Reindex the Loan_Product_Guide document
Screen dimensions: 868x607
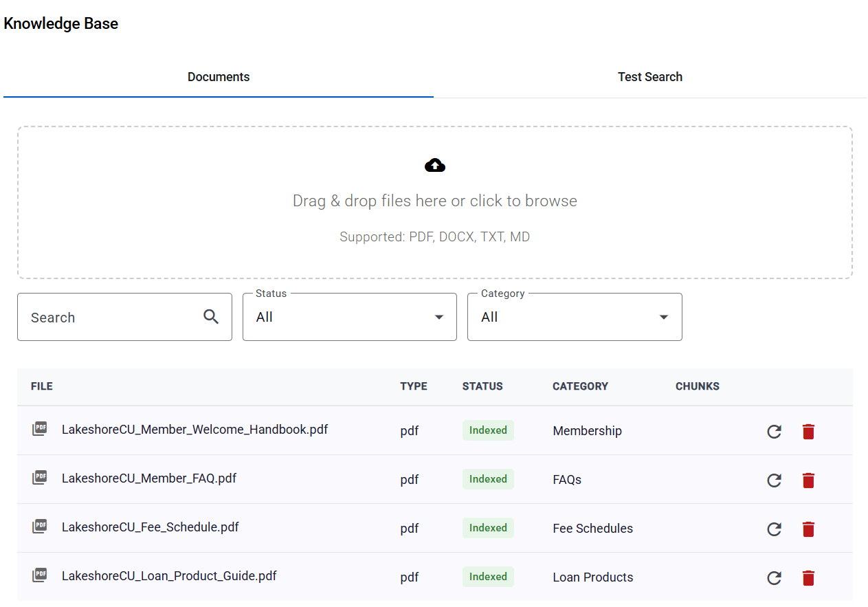(x=775, y=578)
